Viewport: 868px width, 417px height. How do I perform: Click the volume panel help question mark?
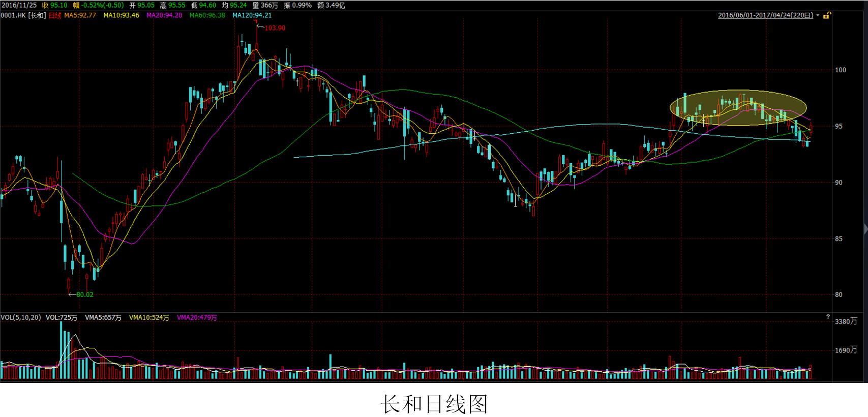828,317
